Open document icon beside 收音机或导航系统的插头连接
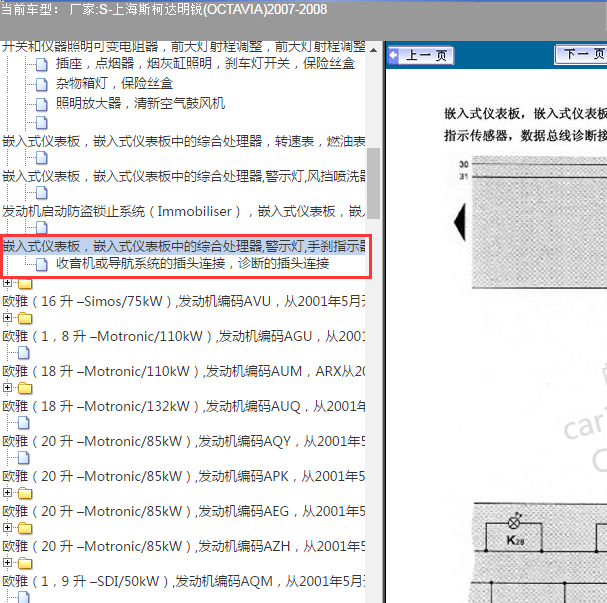607x603 pixels. click(41, 264)
